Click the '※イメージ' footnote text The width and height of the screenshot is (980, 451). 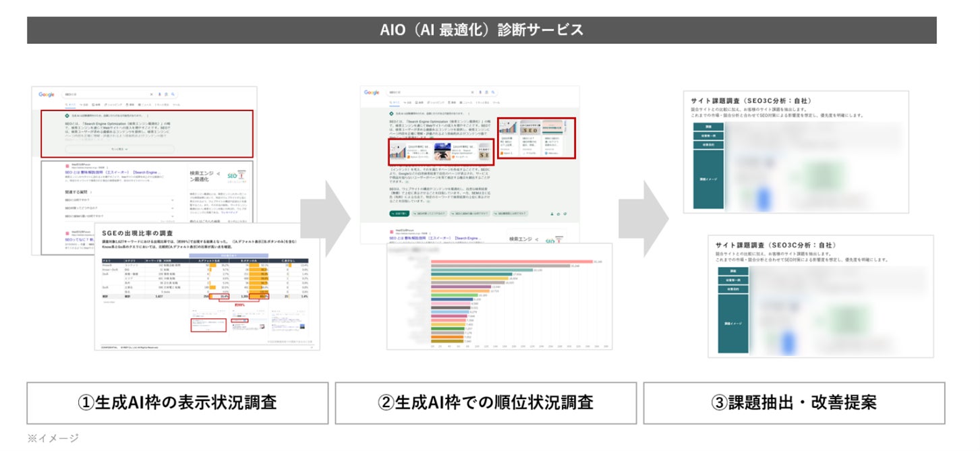pos(53,438)
